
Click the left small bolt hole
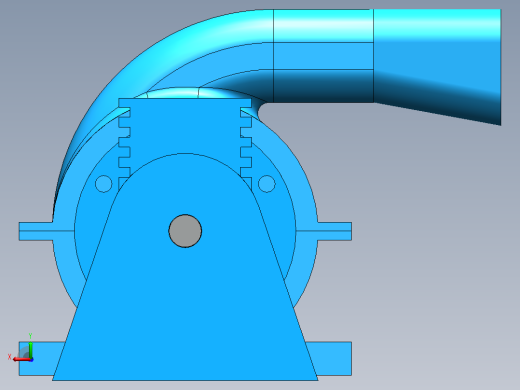pyautogui.click(x=104, y=184)
